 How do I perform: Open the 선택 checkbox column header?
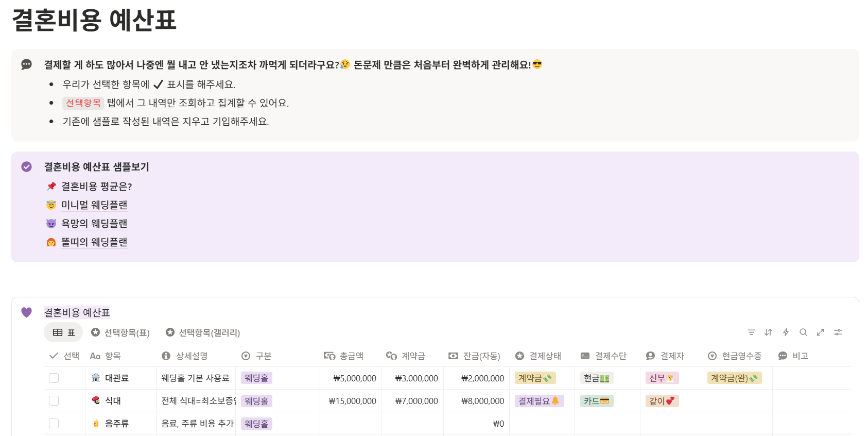(64, 356)
